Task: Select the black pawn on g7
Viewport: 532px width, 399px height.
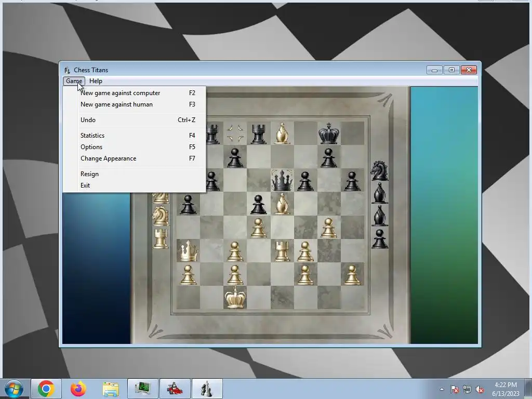Action: click(x=329, y=158)
